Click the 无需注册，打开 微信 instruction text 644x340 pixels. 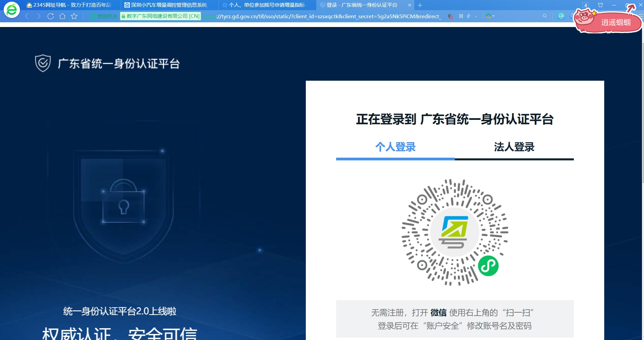point(452,313)
